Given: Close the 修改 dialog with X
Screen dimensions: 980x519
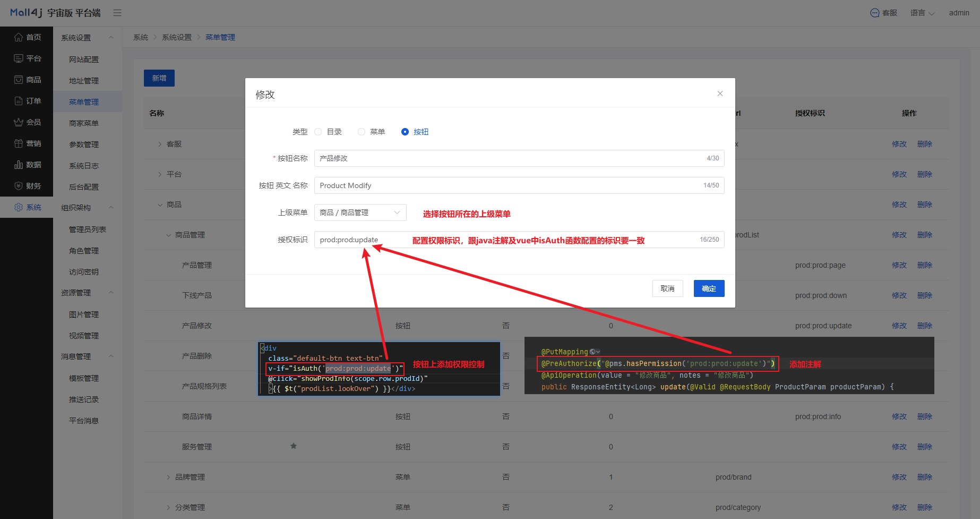Looking at the screenshot, I should point(720,93).
